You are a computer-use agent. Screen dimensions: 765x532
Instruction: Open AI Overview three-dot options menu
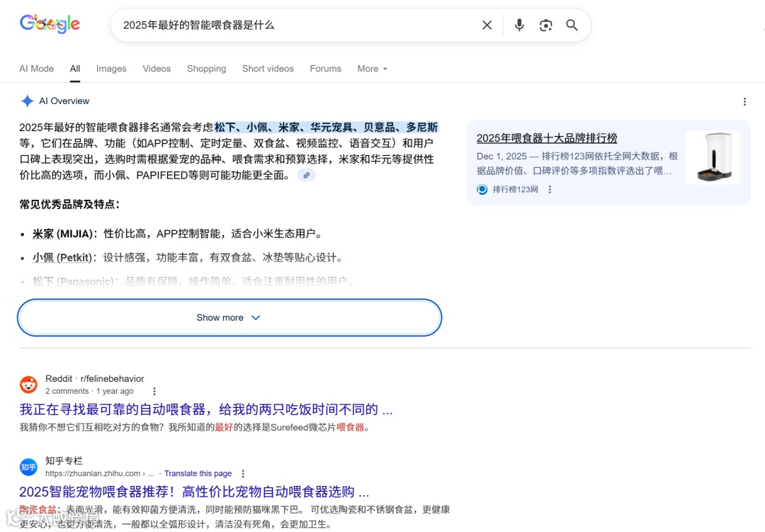click(744, 101)
